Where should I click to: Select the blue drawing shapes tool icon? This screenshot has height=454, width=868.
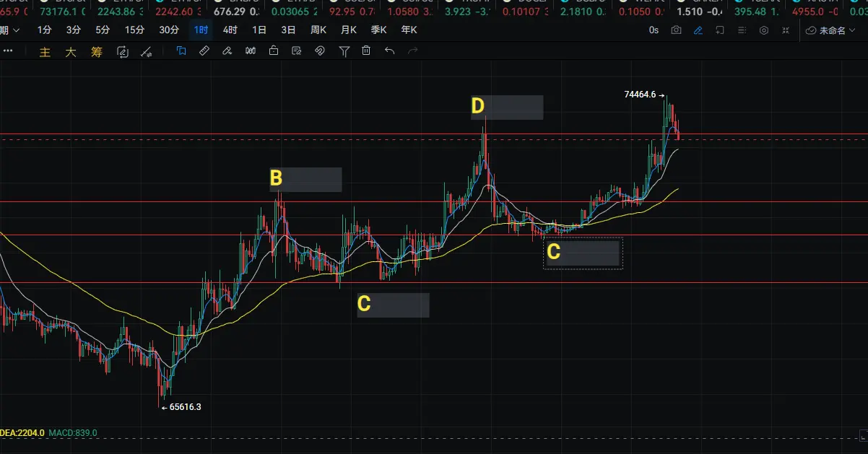[181, 51]
